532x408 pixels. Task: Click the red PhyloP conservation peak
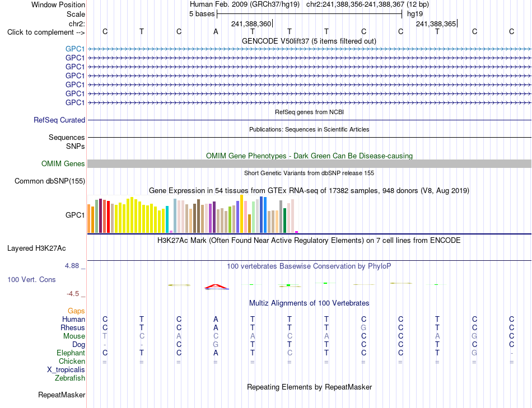[216, 287]
